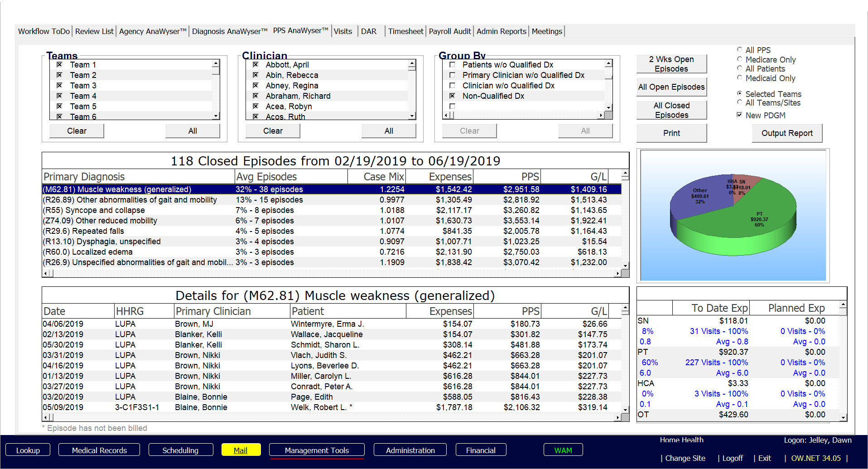Image resolution: width=868 pixels, height=469 pixels.
Task: Click All button under Teams
Action: [193, 131]
